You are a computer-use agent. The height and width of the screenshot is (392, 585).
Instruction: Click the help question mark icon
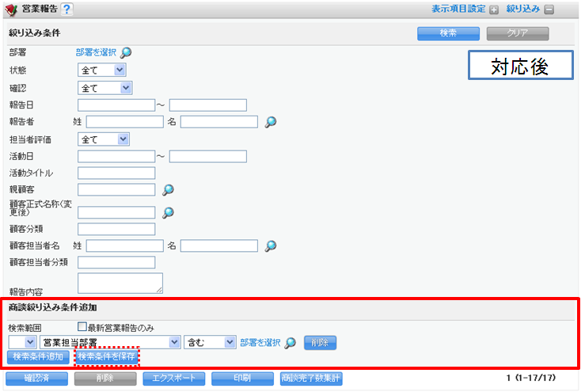78,10
